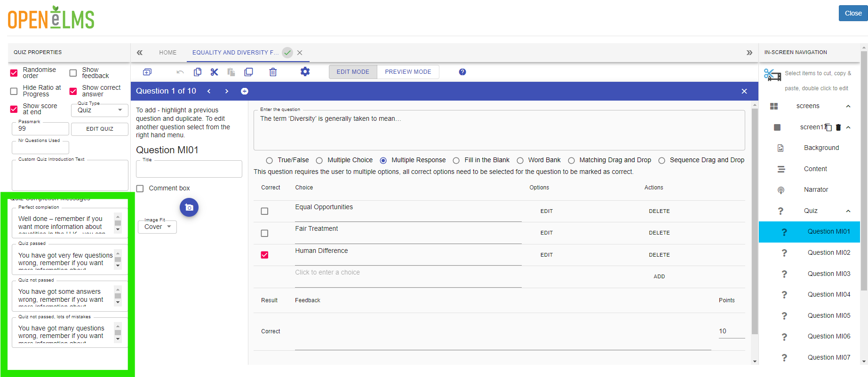Collapse the screen1 tree chevron

(848, 127)
